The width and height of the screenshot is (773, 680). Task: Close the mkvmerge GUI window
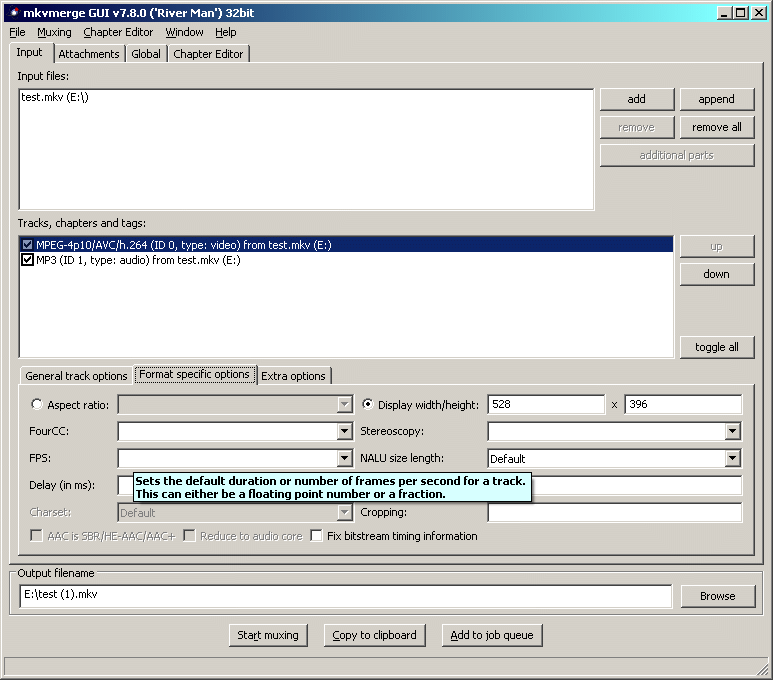759,13
